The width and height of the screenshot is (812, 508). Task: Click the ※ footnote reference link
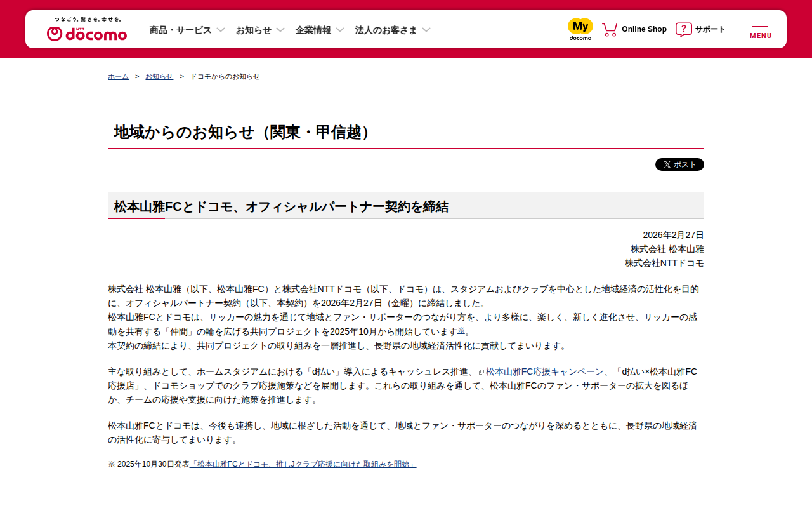(x=461, y=331)
